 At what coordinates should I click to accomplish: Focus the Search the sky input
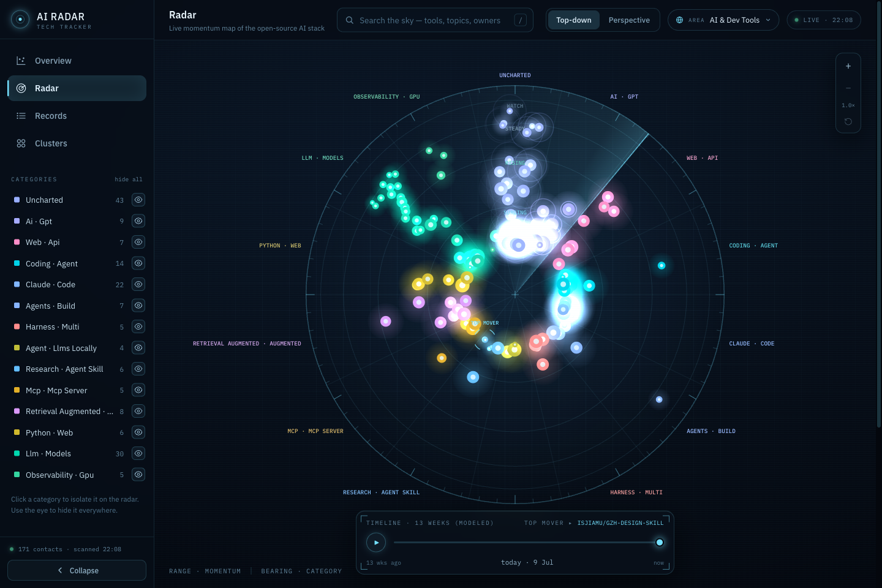coord(435,20)
